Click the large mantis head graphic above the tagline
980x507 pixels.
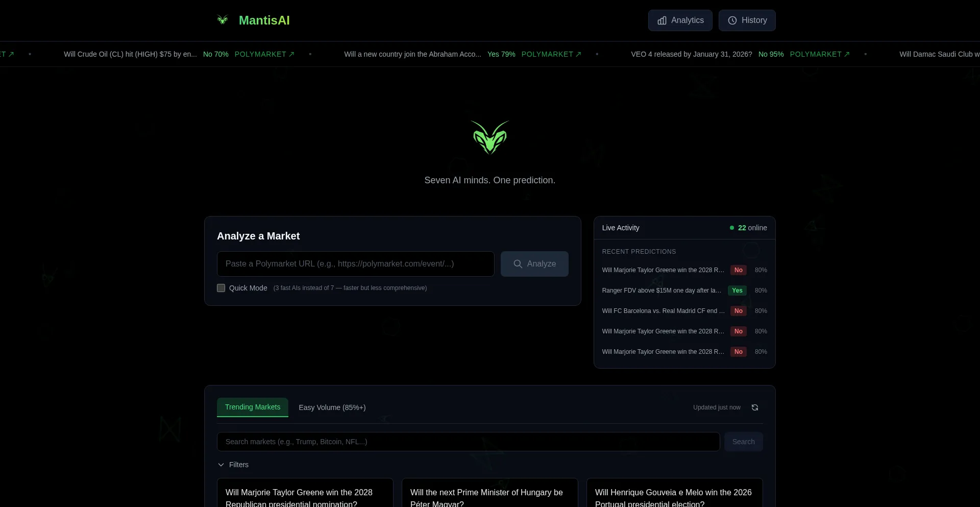[x=489, y=138]
